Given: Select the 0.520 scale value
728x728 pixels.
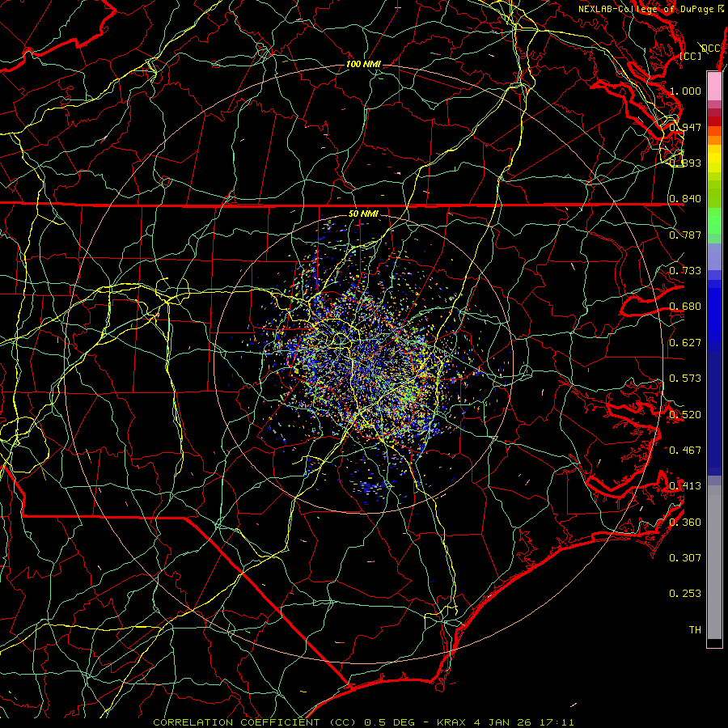Looking at the screenshot, I should (685, 415).
